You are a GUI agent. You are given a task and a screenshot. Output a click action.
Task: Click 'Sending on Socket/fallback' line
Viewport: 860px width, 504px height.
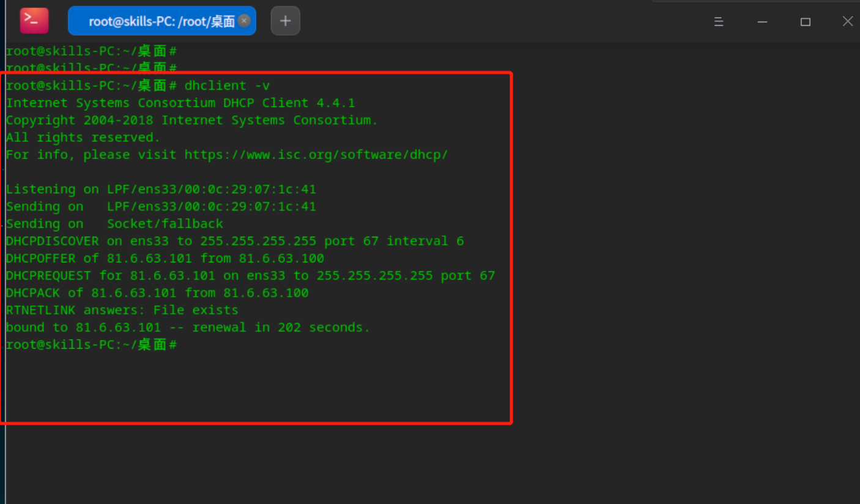[114, 223]
